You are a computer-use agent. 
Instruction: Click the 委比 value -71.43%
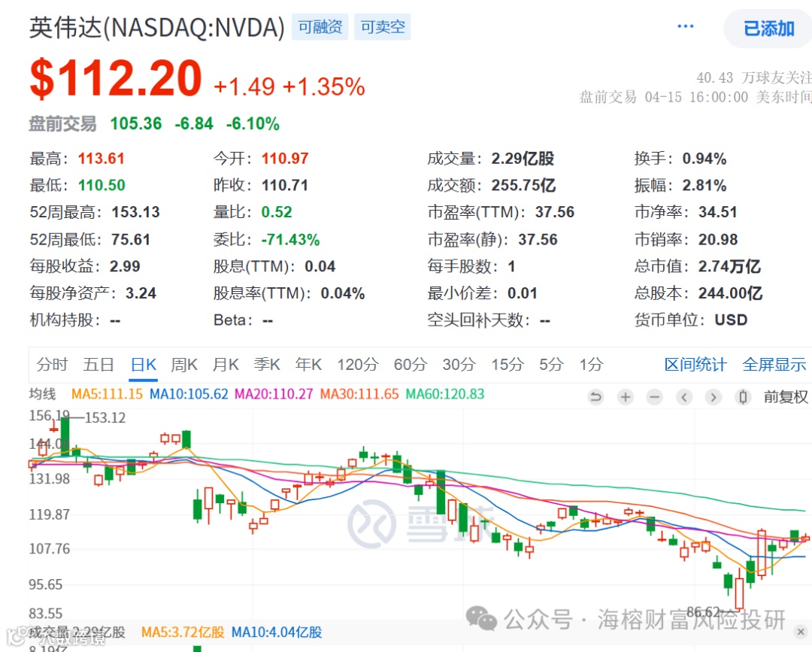point(290,240)
